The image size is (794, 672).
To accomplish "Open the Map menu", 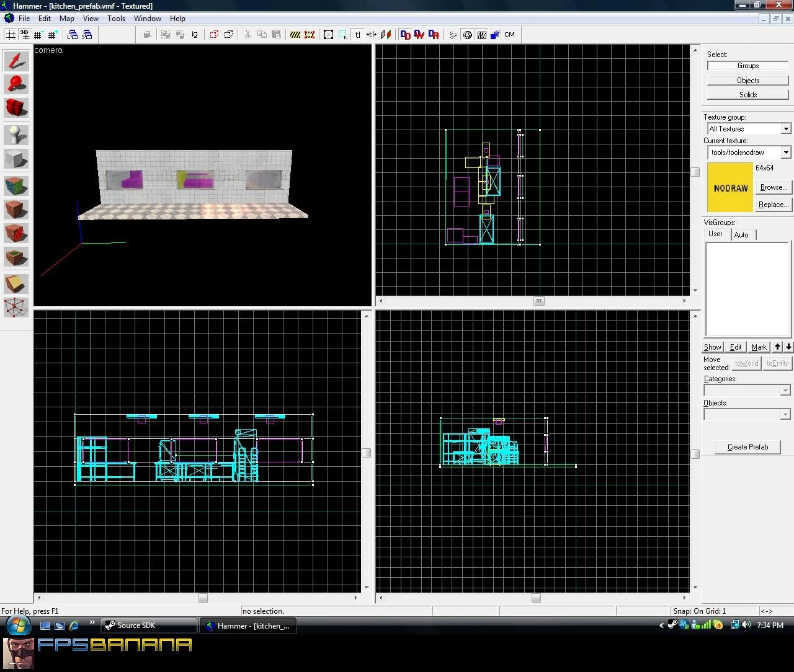I will [66, 19].
